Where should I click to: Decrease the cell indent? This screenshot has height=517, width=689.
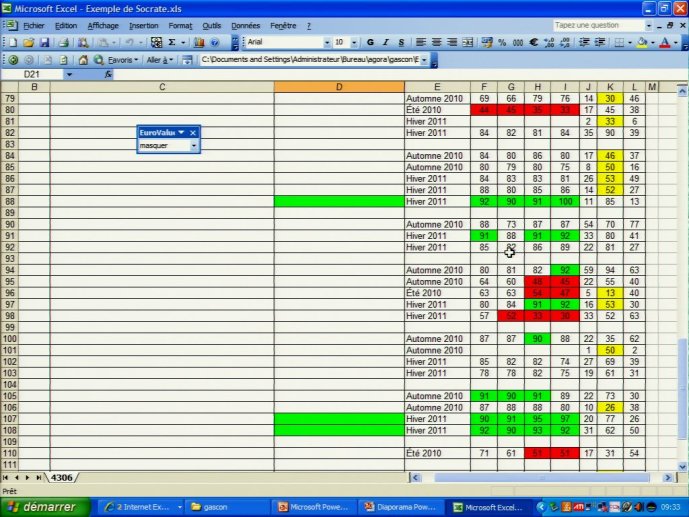pyautogui.click(x=584, y=43)
